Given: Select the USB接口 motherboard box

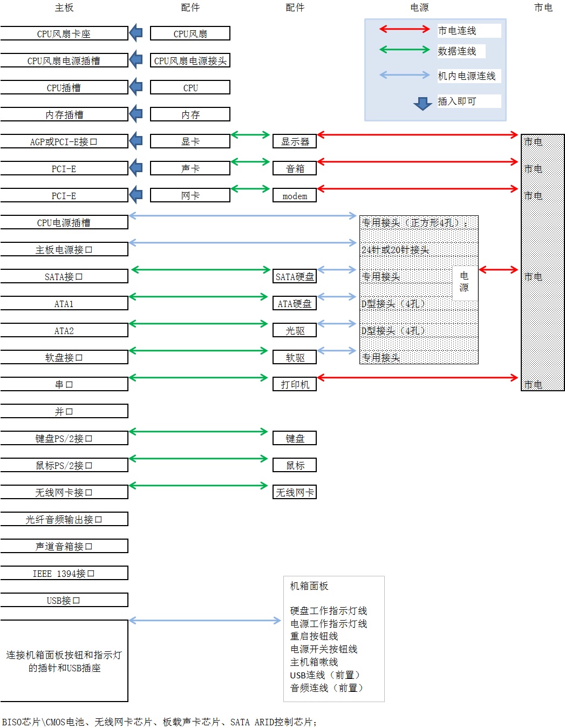Looking at the screenshot, I should click(x=64, y=600).
